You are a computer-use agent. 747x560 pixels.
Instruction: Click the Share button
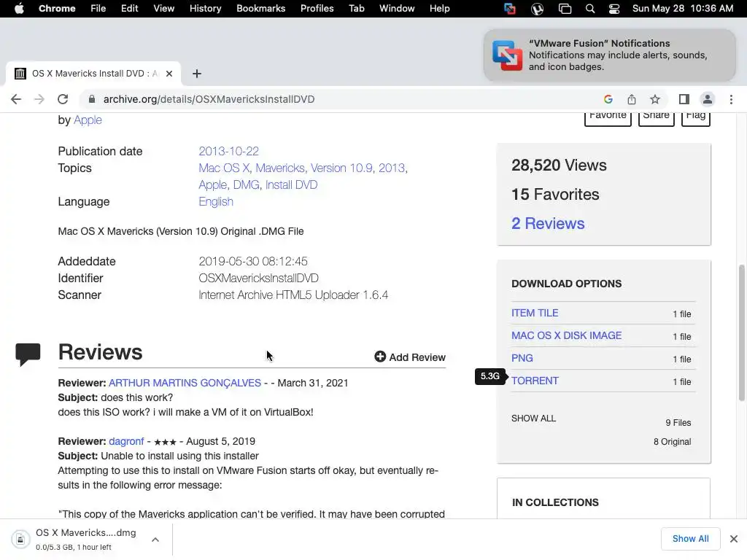pos(656,118)
